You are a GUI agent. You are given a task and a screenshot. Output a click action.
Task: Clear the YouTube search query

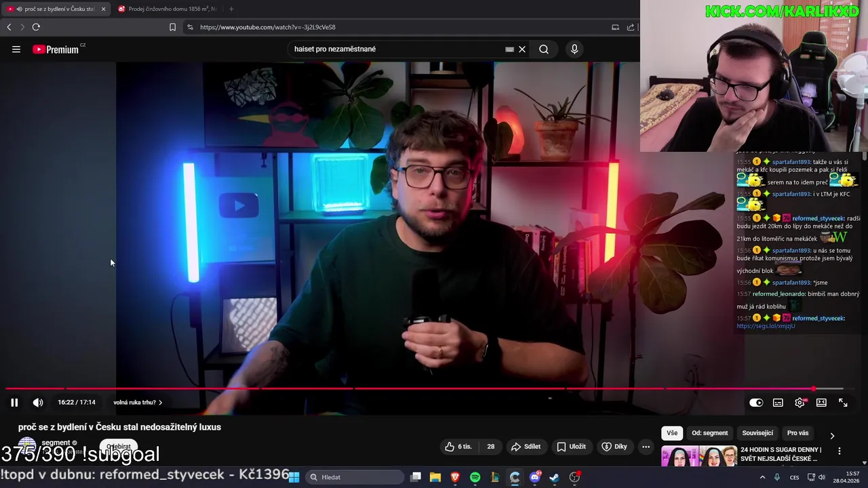click(522, 49)
